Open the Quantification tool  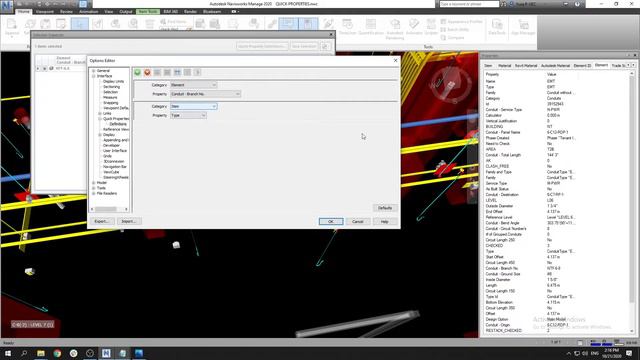371,27
